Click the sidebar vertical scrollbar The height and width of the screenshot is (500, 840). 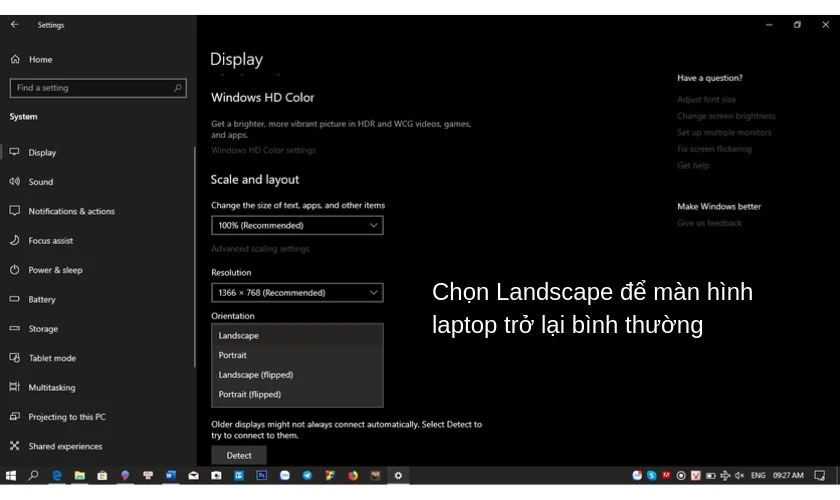tap(194, 257)
